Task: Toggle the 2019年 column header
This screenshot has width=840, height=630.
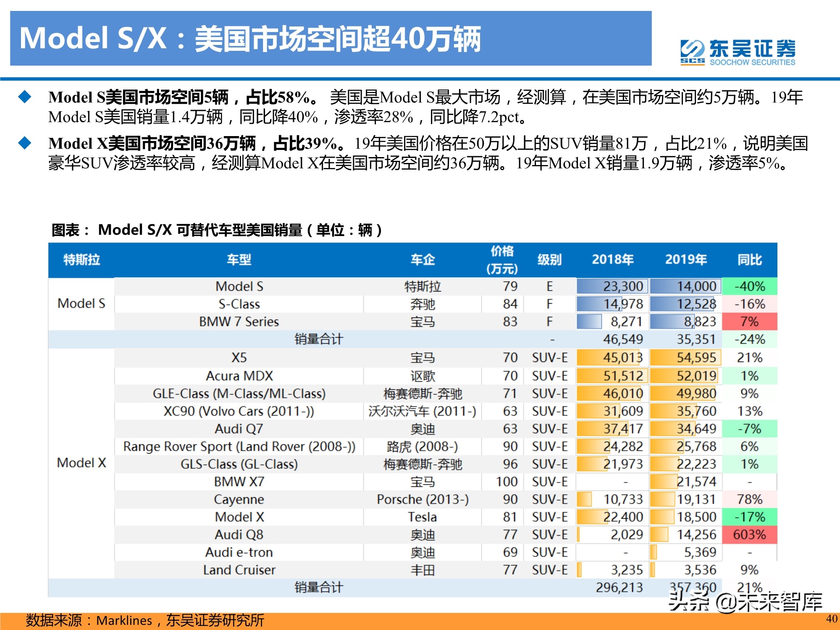Action: point(686,260)
